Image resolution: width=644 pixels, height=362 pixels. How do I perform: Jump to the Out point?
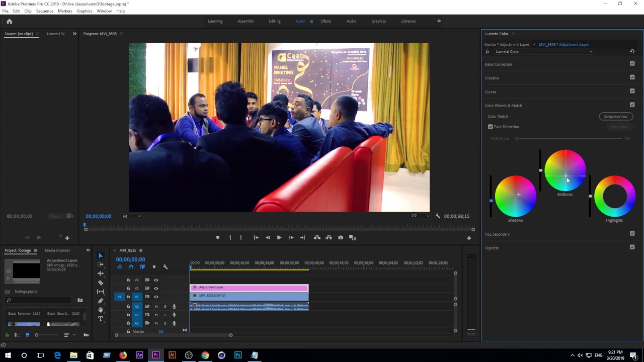pos(302,238)
